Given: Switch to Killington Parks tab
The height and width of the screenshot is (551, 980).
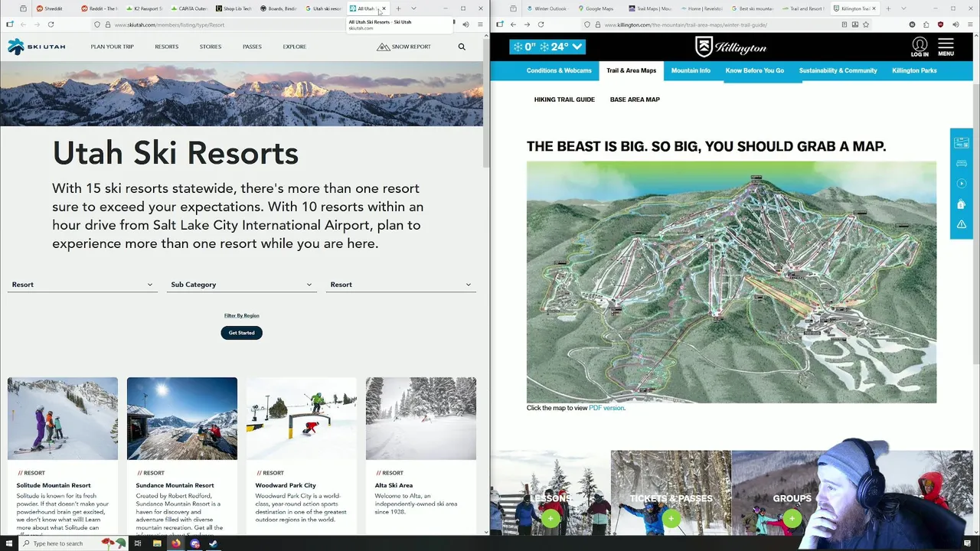Looking at the screenshot, I should [x=914, y=70].
